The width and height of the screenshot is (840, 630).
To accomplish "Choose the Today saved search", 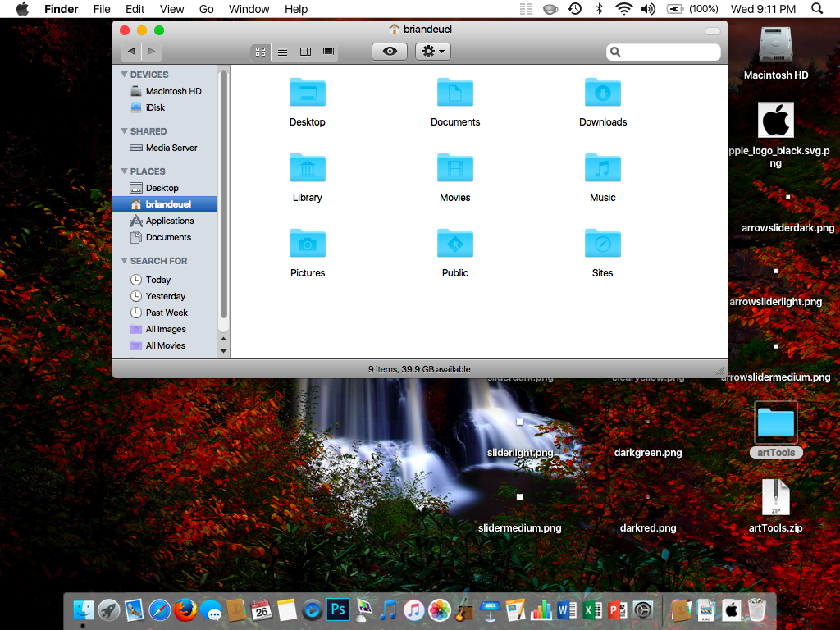I will pyautogui.click(x=165, y=280).
